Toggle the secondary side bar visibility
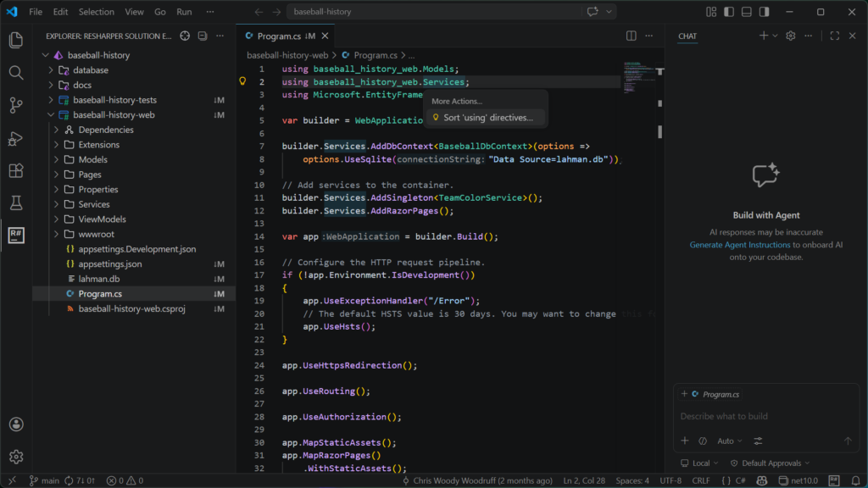The image size is (868, 488). coord(764,12)
